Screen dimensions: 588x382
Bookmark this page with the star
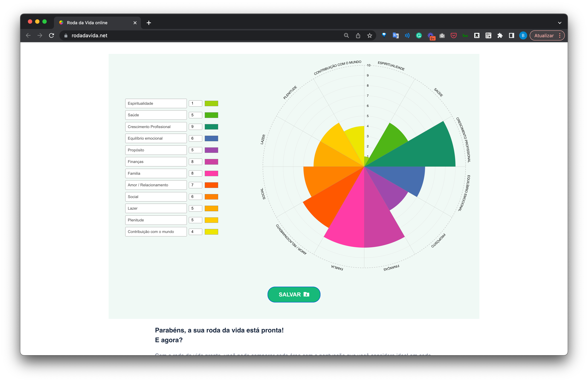370,35
